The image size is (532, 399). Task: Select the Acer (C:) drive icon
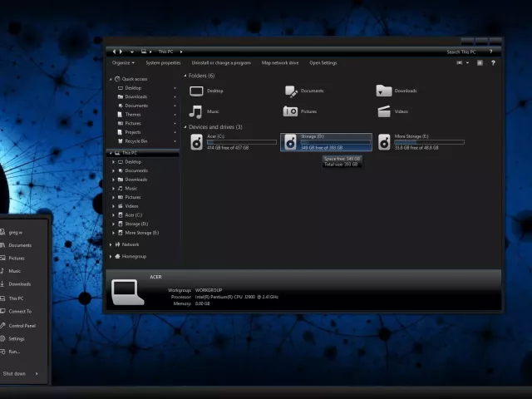pos(196,142)
